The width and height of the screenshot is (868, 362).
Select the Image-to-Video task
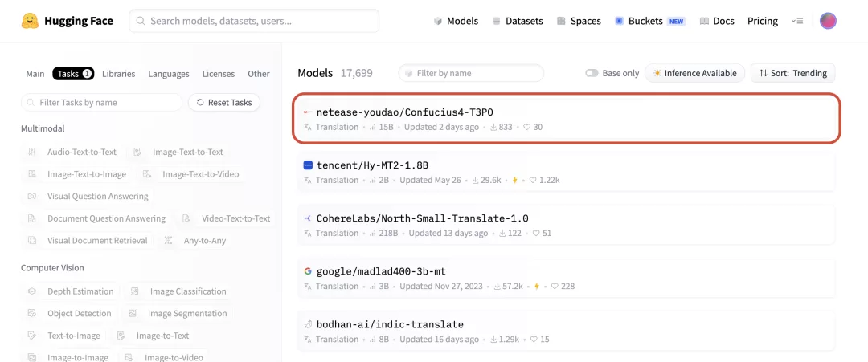click(x=165, y=357)
